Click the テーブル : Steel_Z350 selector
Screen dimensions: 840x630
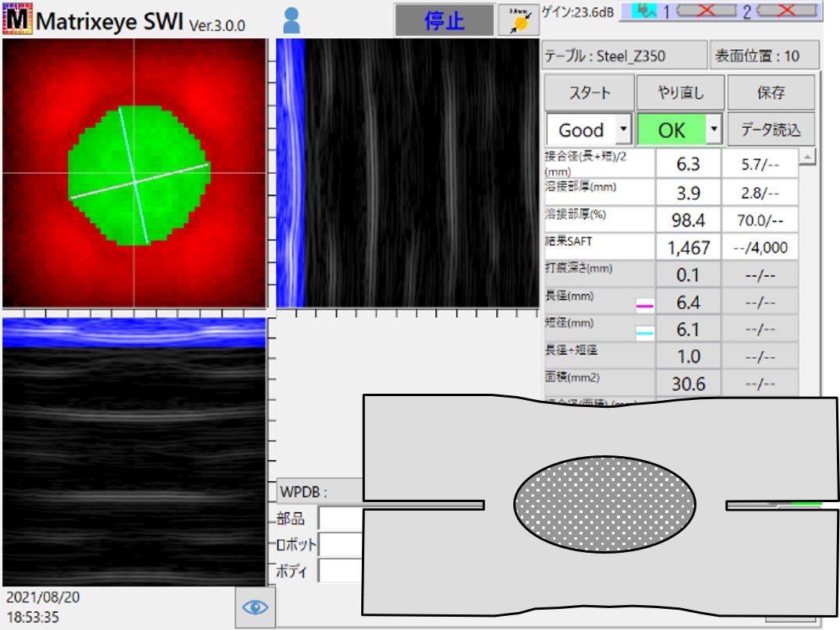point(624,56)
